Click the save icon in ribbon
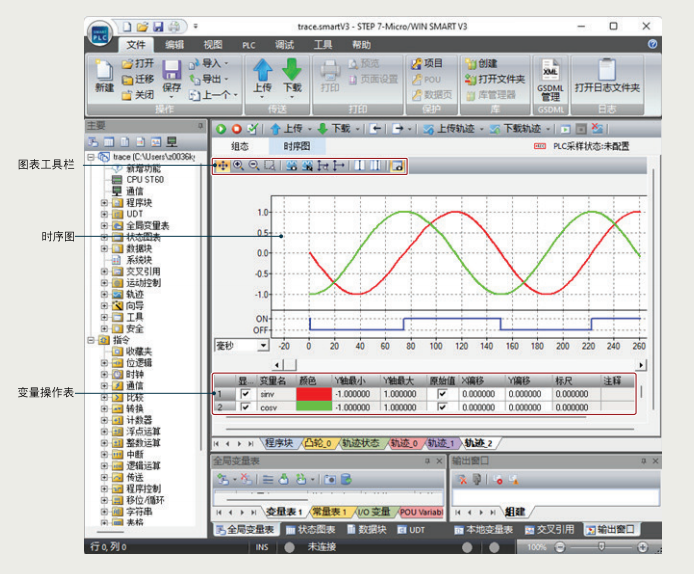Viewport: 694px width, 574px height. coord(171,71)
